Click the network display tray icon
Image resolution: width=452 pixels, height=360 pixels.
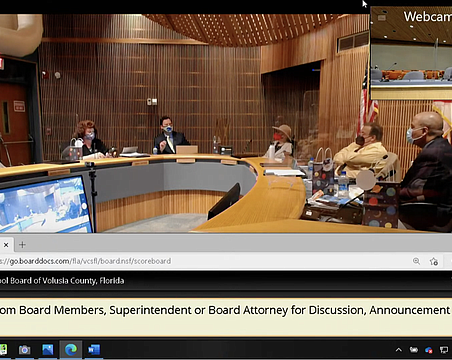coord(444,350)
